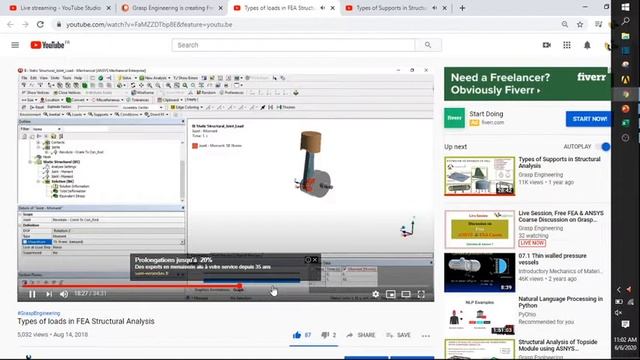This screenshot has width=640, height=360.
Task: Pause the video
Action: (x=32, y=294)
